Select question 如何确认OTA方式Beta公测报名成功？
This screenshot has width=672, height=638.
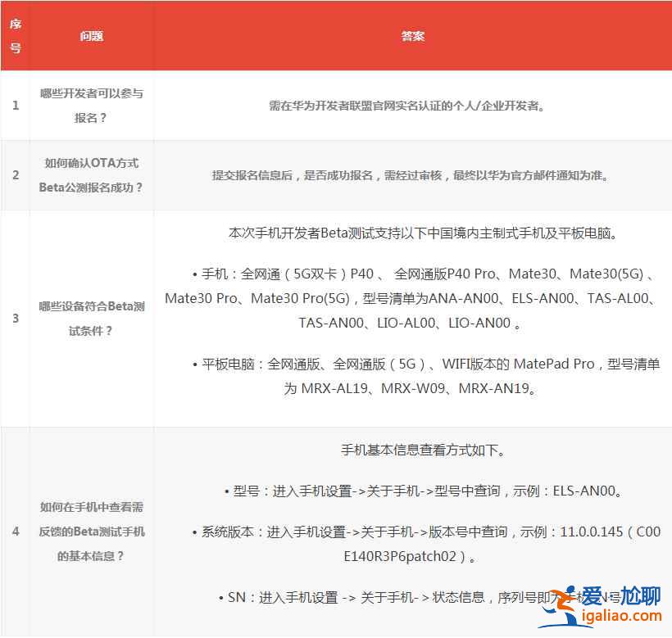click(91, 174)
